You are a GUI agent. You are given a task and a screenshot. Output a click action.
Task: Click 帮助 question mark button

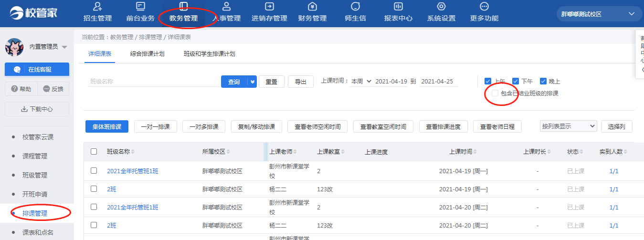[x=21, y=89]
